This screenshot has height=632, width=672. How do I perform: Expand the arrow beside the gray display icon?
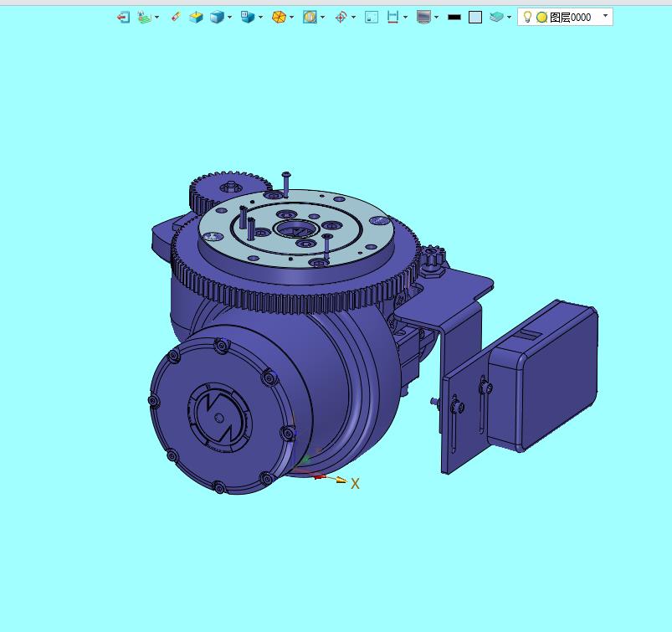click(x=436, y=17)
